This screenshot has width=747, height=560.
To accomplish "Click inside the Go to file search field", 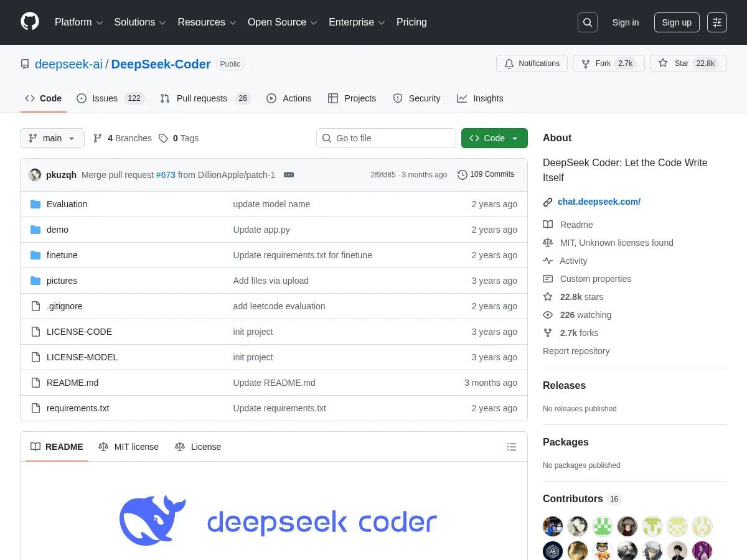I will pos(386,138).
